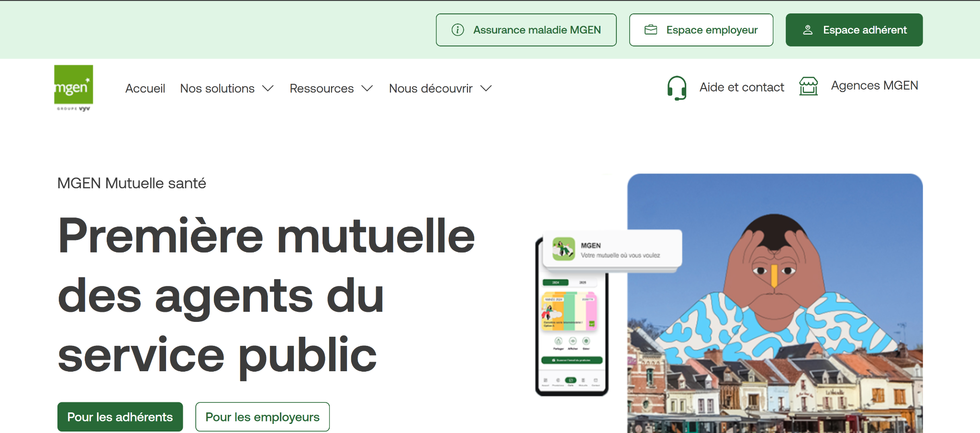Click the Pour les employeurs button
This screenshot has width=980, height=433.
click(x=262, y=417)
